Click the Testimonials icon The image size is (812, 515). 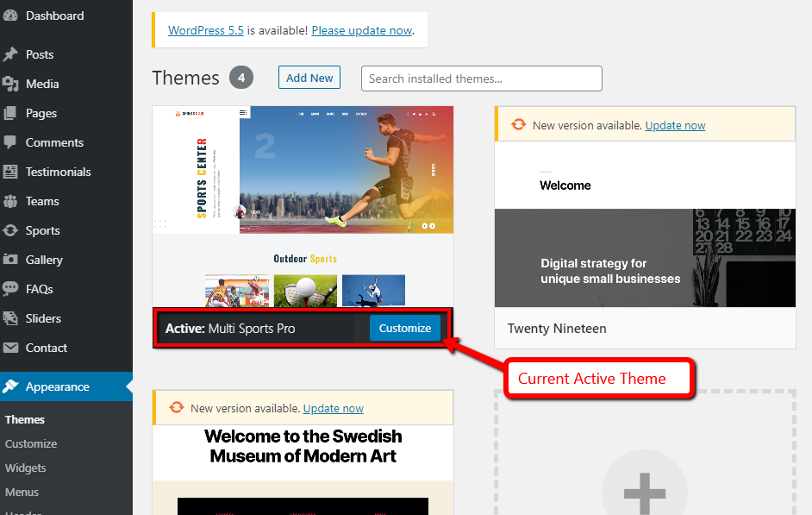[x=10, y=172]
